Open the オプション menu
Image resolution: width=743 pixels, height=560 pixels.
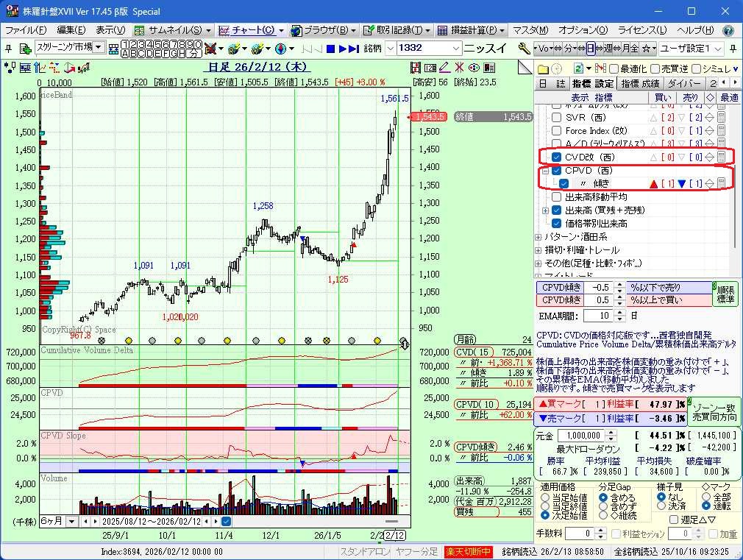583,30
